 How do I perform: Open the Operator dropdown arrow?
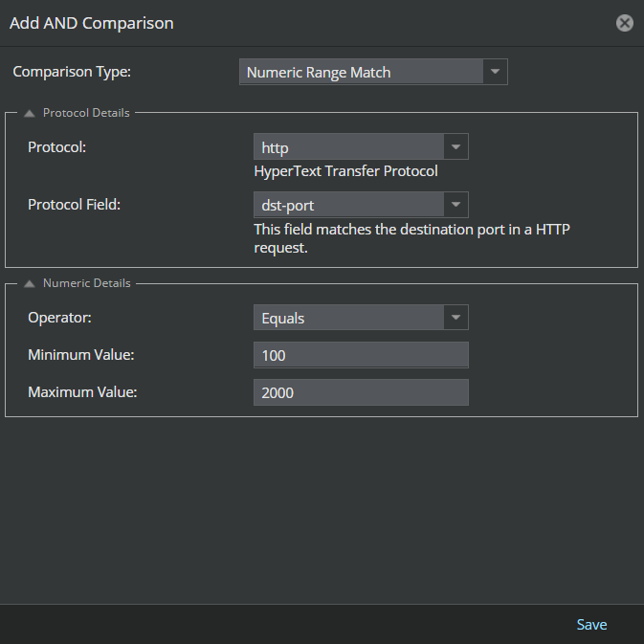[x=455, y=318]
